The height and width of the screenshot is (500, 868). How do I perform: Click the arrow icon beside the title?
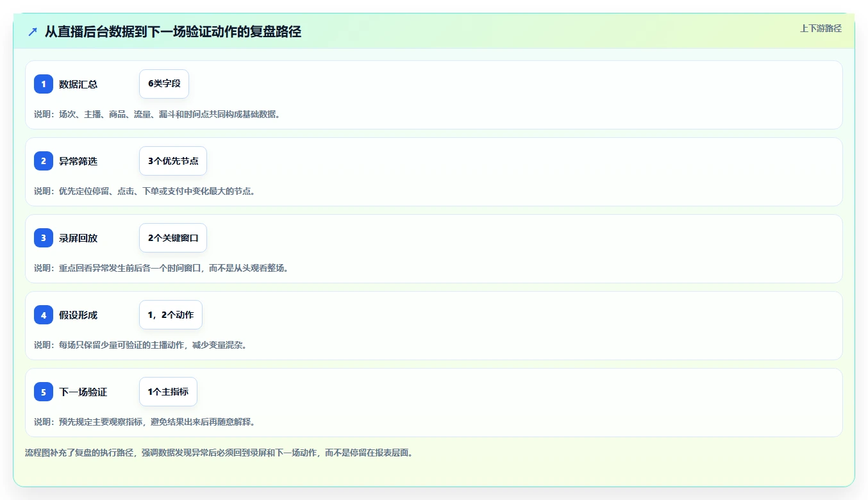(x=33, y=31)
